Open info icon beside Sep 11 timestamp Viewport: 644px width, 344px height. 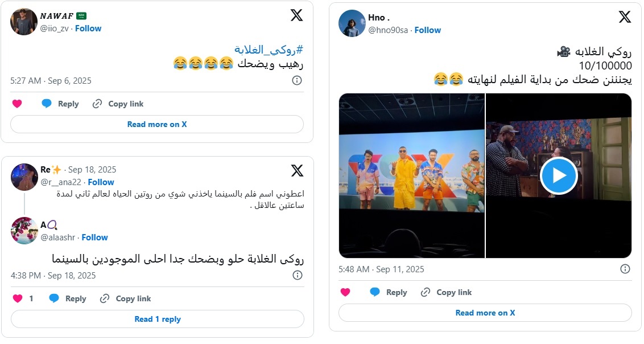point(625,269)
